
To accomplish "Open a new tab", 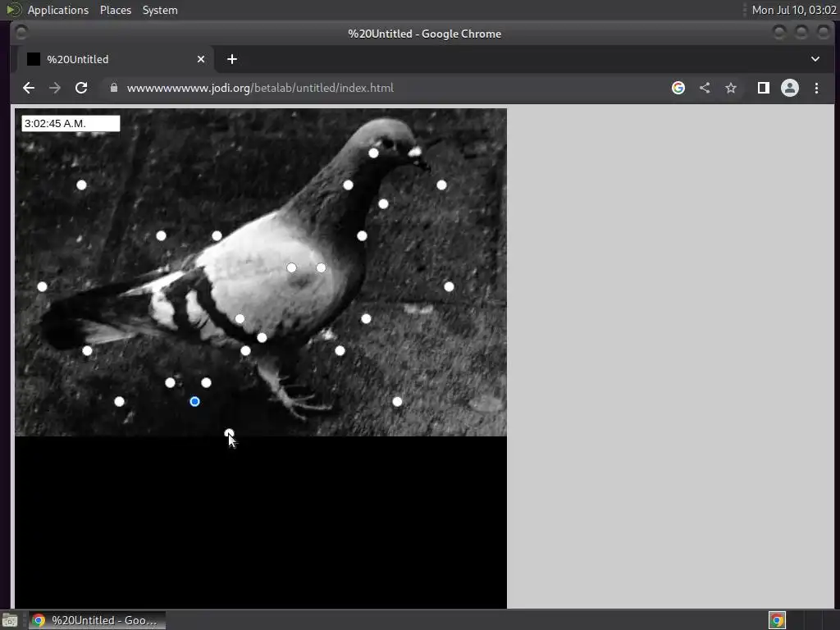I will 232,59.
